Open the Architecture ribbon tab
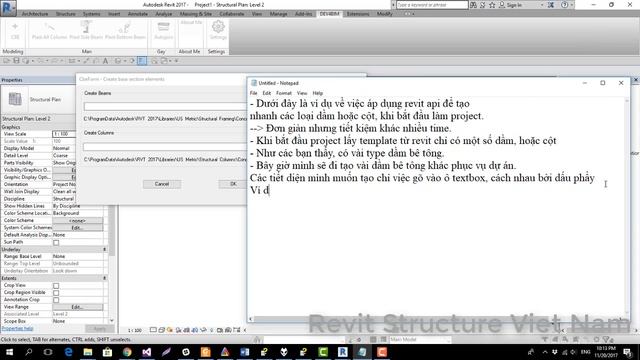Image resolution: width=640 pixels, height=360 pixels. [35, 14]
